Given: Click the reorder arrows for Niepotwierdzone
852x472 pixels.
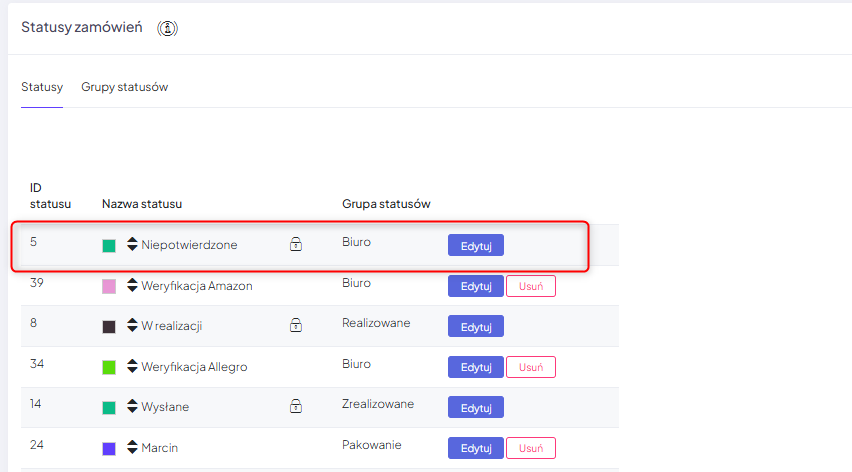Looking at the screenshot, I should pos(132,244).
